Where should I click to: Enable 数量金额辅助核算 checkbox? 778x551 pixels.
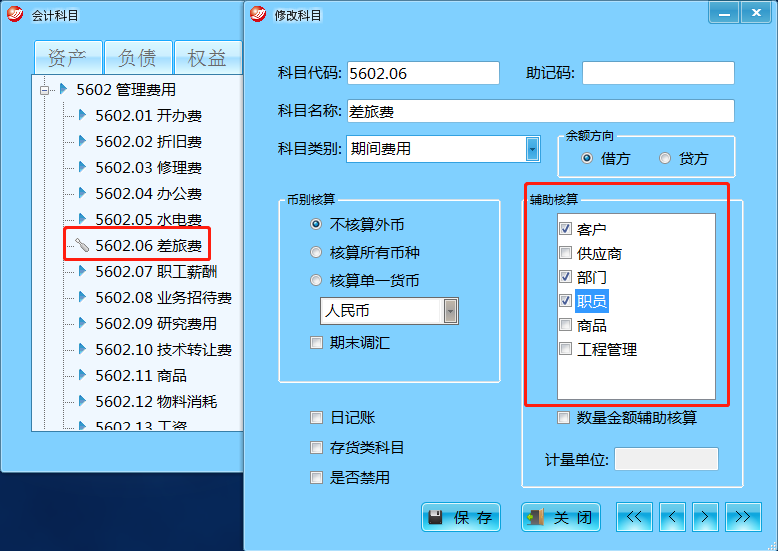563,417
